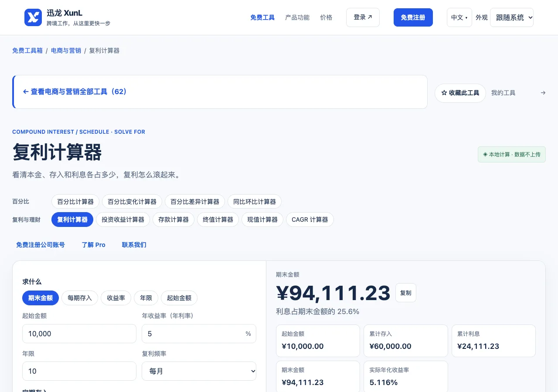Click the 登录 button

(x=363, y=17)
